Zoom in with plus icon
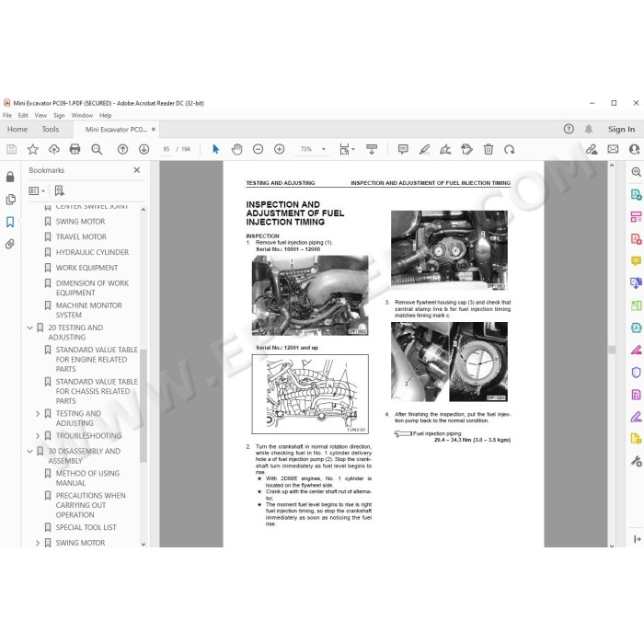Viewport: 644px width, 644px height. [280, 149]
